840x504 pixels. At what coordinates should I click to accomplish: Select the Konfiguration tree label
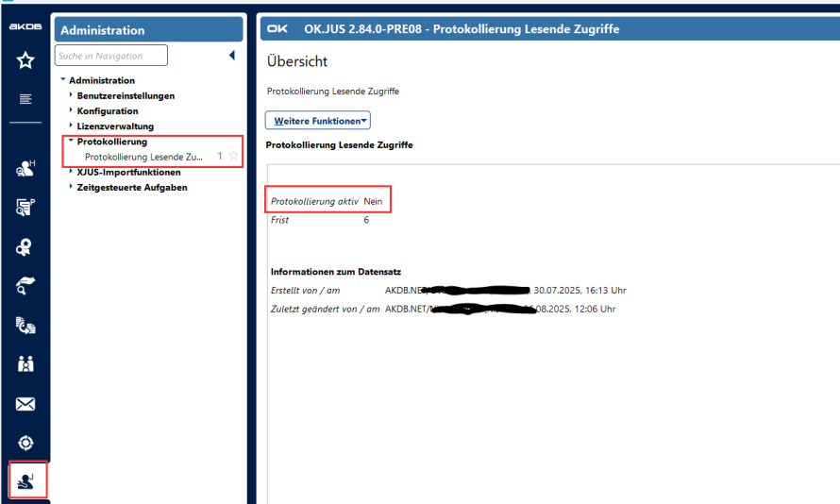click(x=108, y=110)
